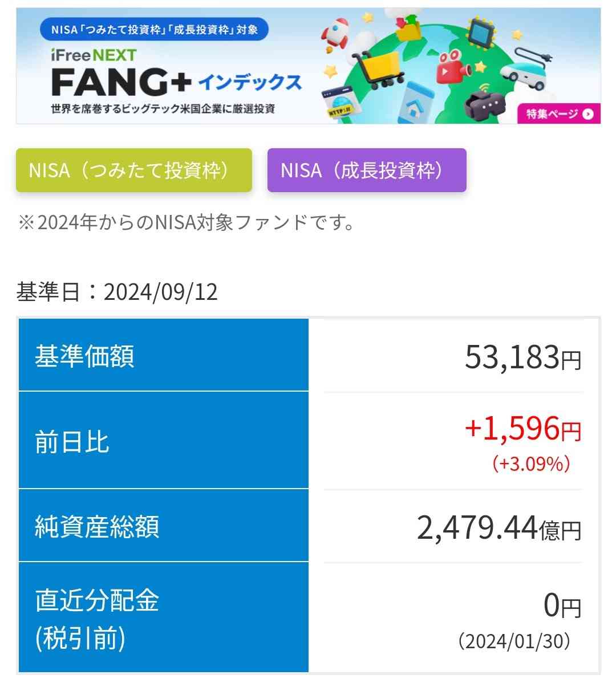Click the 53,183円 price value
The height and width of the screenshot is (683, 616).
(x=523, y=357)
